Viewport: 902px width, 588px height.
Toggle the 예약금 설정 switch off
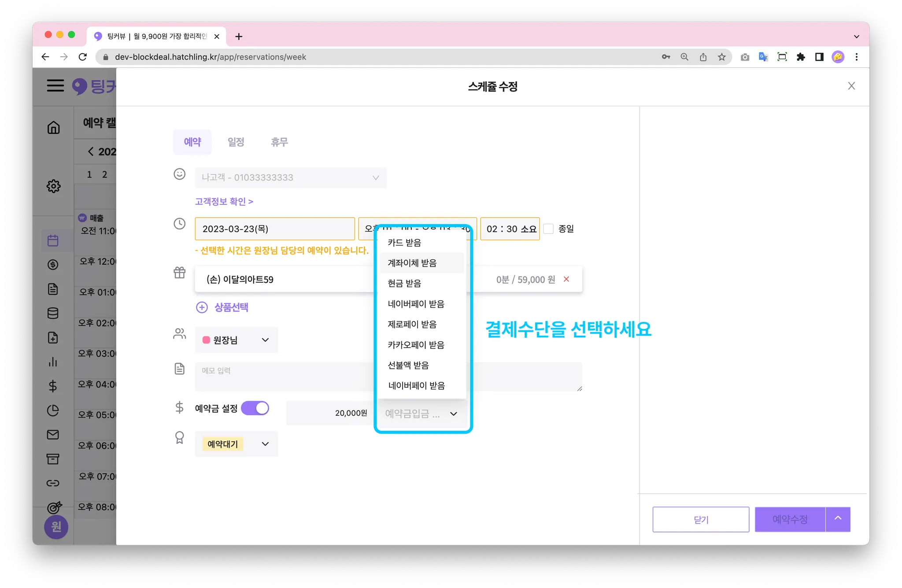click(x=255, y=408)
